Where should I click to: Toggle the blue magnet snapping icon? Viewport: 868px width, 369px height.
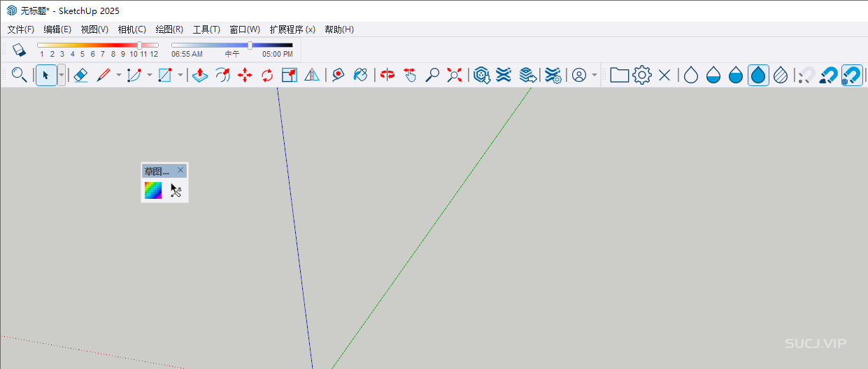pos(829,75)
